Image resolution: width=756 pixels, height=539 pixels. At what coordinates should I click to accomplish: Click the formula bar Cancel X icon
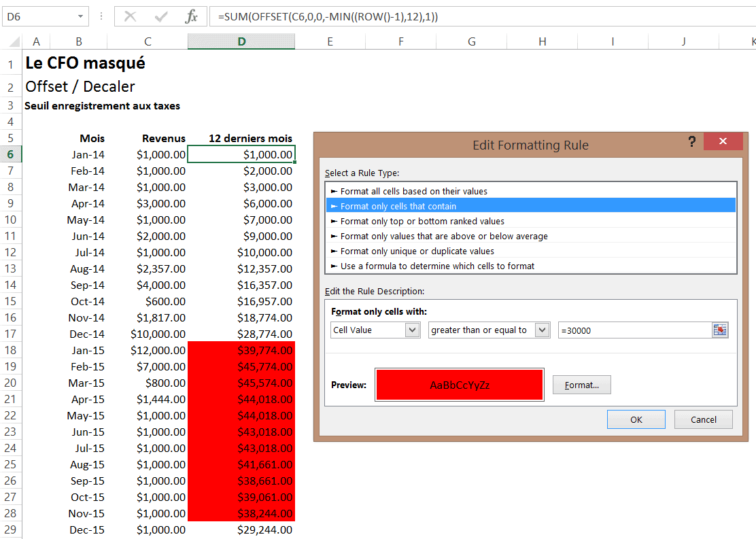point(131,17)
